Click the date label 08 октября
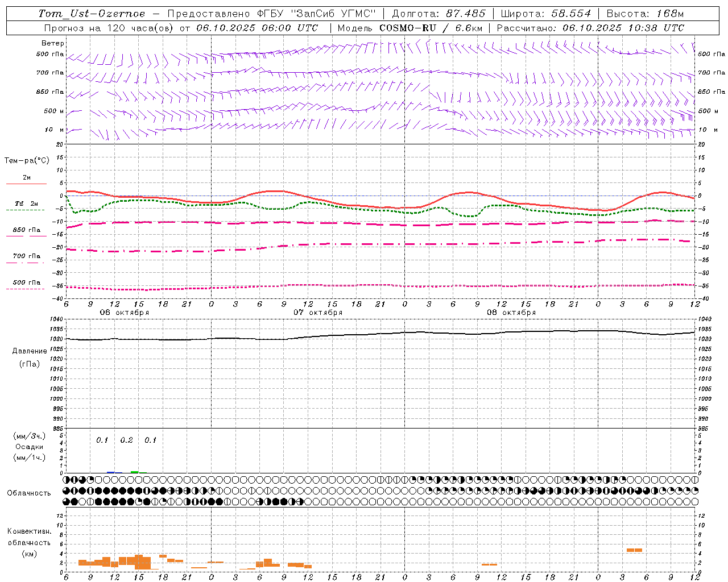728x582 pixels. pos(511,313)
